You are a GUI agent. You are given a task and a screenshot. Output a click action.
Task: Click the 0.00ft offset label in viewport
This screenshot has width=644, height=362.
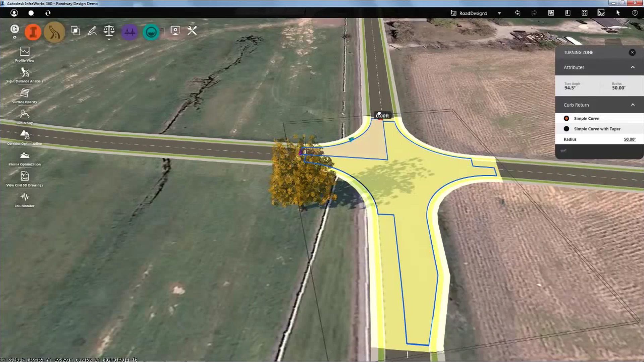(x=382, y=116)
